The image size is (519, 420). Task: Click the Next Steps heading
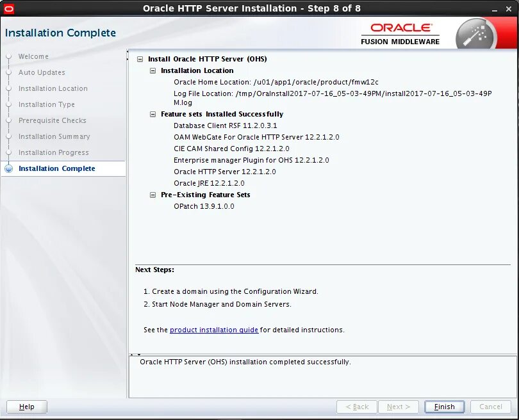pos(154,270)
